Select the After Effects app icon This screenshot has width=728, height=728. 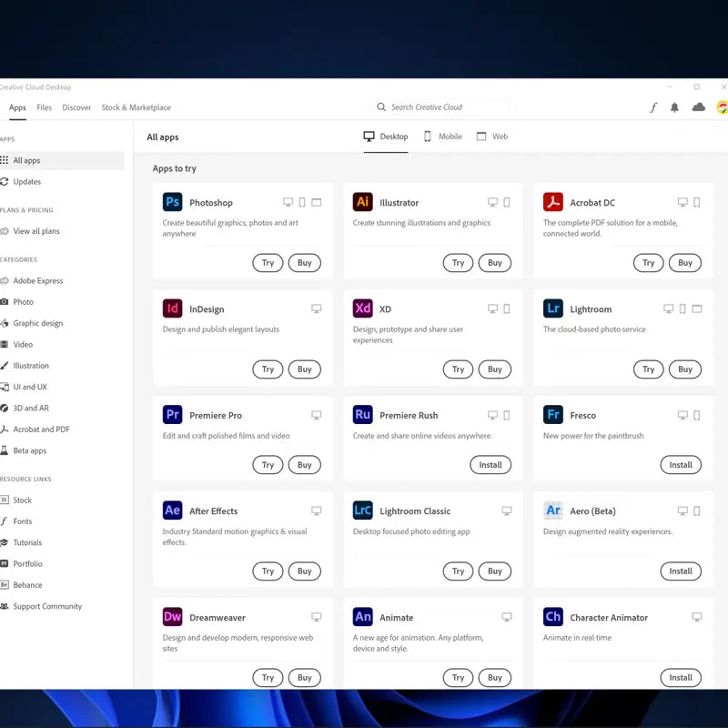tap(173, 511)
